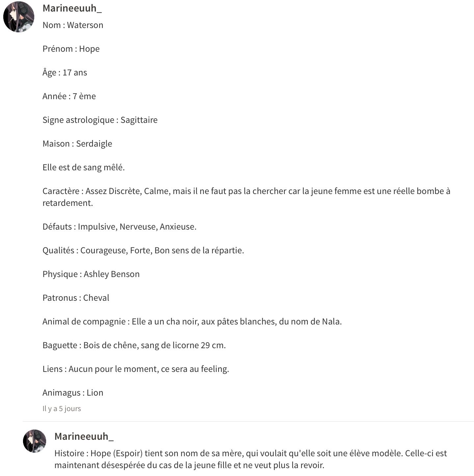This screenshot has width=474, height=476.
Task: Click the "Défauts : Impulsive, Nerveuse, Anxieuse." line
Action: (x=119, y=227)
